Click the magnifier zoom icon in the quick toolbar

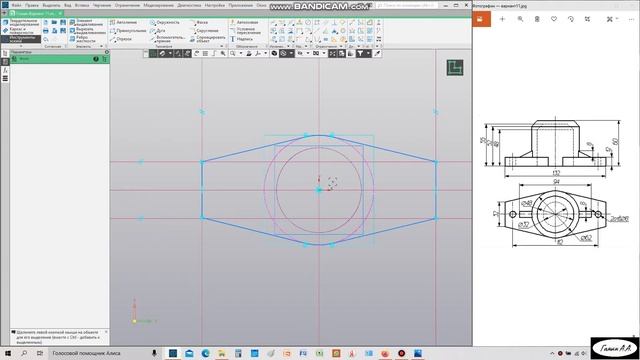pyautogui.click(x=233, y=53)
